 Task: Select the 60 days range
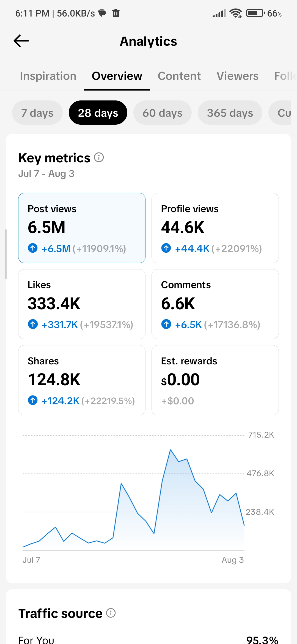[x=163, y=113]
